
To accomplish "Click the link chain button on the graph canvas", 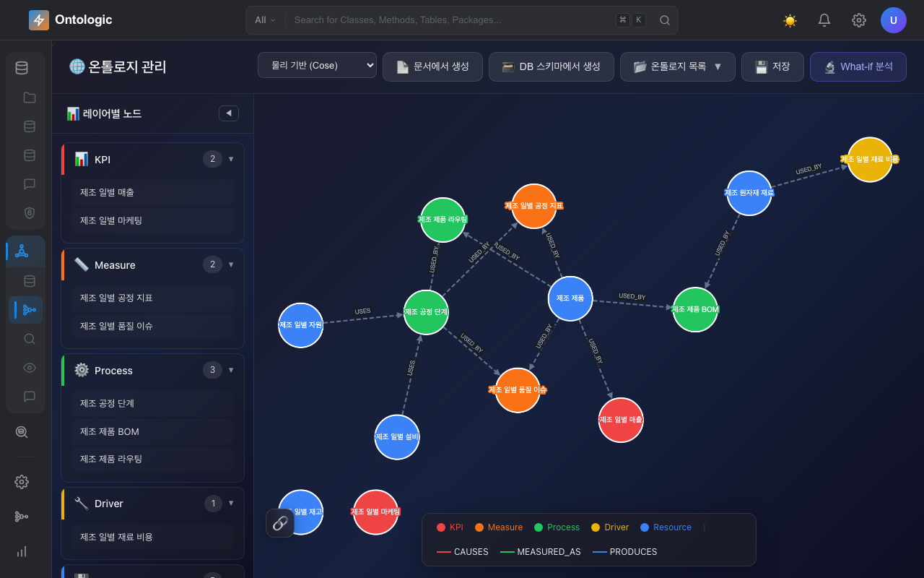I will (280, 523).
